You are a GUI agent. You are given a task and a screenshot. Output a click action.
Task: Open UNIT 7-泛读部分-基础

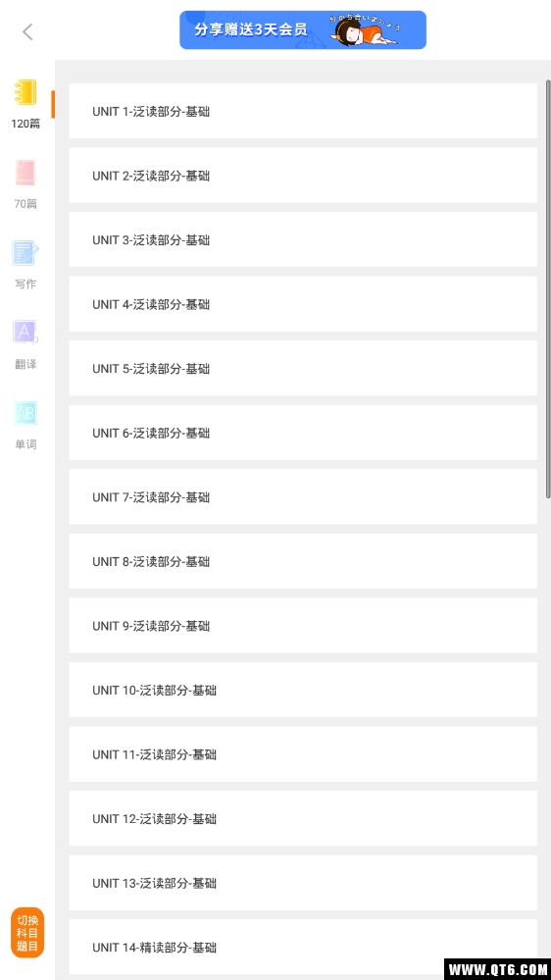tap(303, 497)
